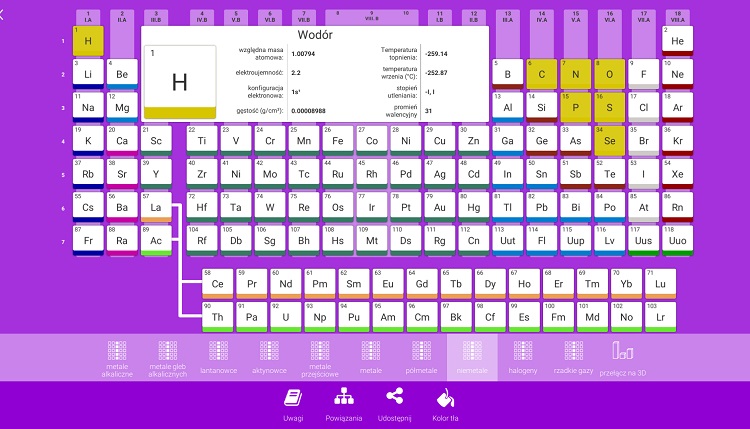Toggle the niemetale category filter
This screenshot has width=750, height=429.
pyautogui.click(x=472, y=356)
